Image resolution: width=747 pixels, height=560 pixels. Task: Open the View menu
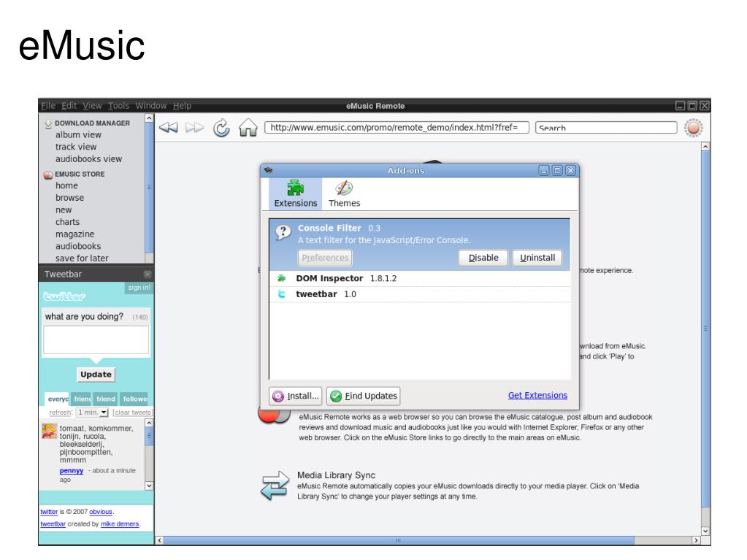tap(92, 106)
